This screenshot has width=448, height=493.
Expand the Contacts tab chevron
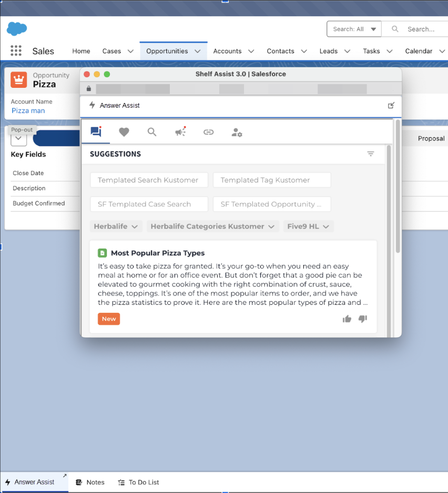pyautogui.click(x=304, y=51)
